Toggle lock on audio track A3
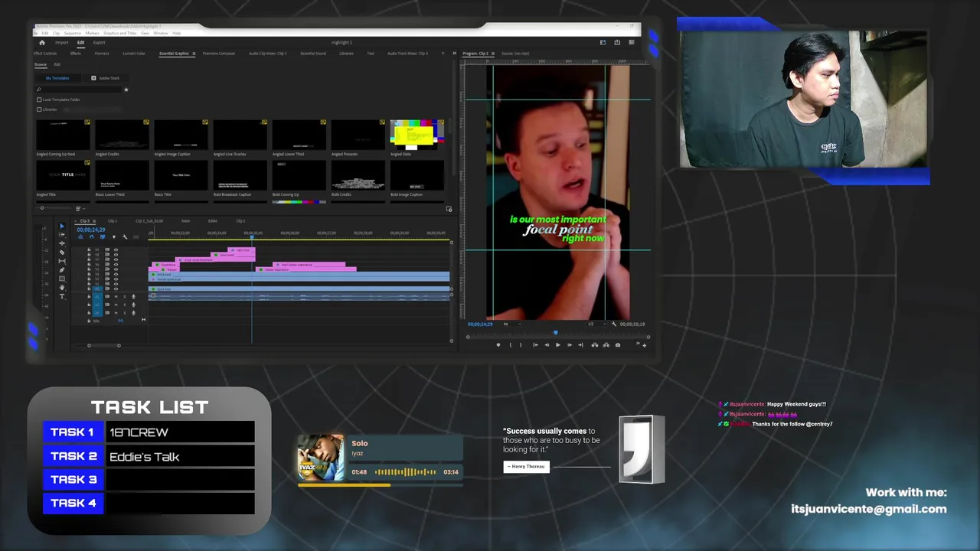The image size is (980, 551). (x=89, y=313)
